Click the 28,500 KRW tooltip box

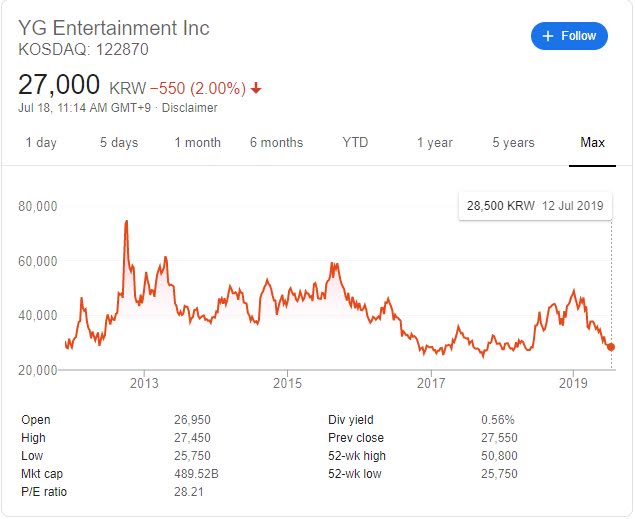click(535, 206)
